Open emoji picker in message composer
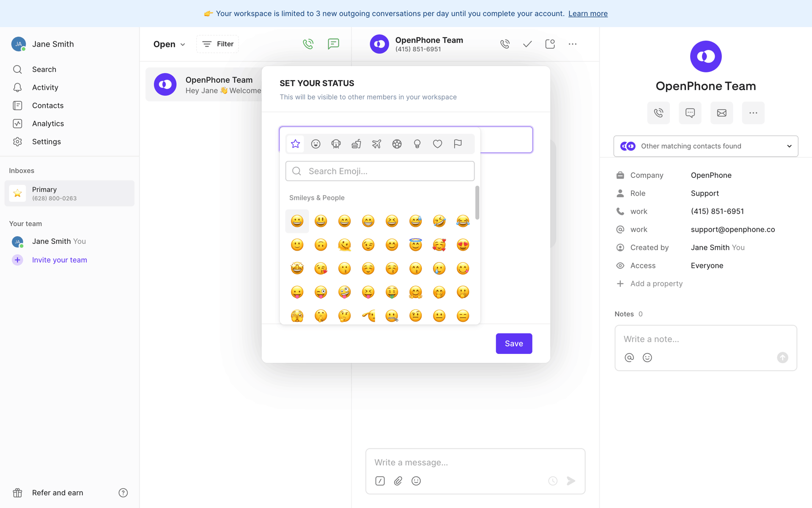This screenshot has height=508, width=812. (x=416, y=481)
